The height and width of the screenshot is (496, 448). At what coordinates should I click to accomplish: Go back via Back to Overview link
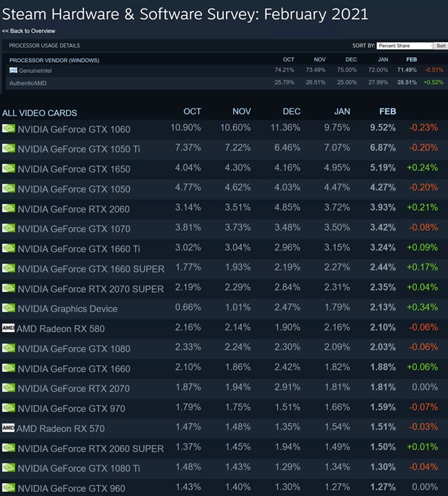coord(28,31)
